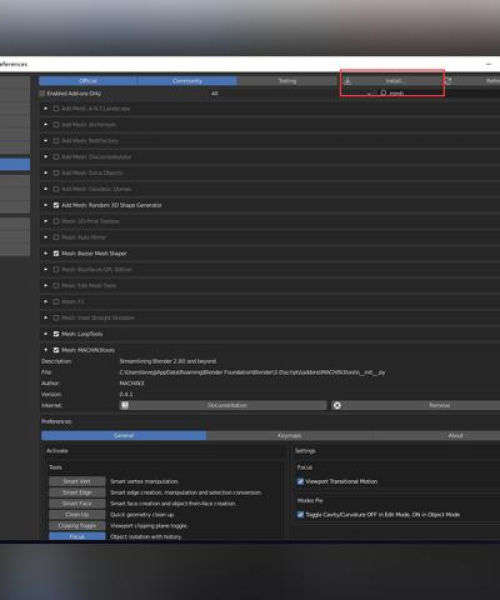This screenshot has height=600, width=500.
Task: Activate the Smart Edge tool
Action: click(77, 492)
